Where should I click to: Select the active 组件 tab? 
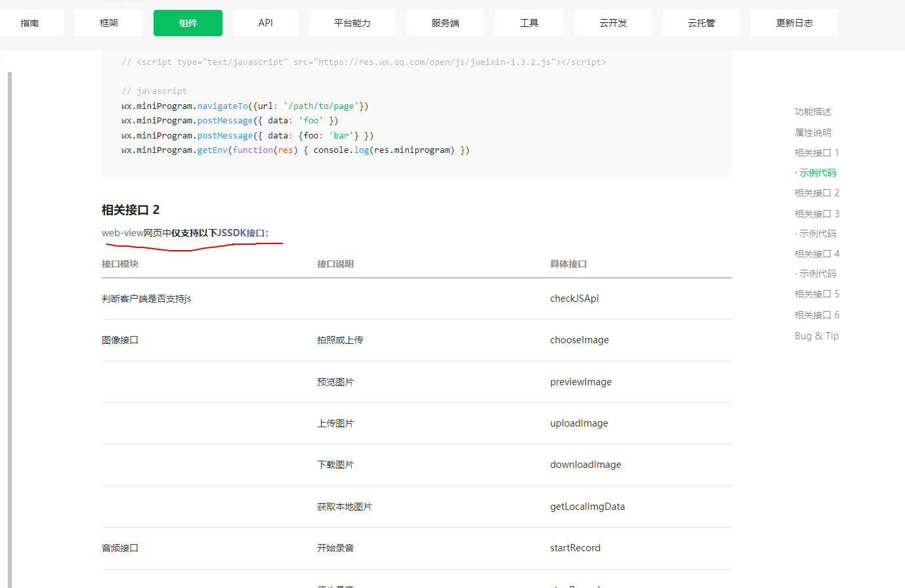coord(188,23)
